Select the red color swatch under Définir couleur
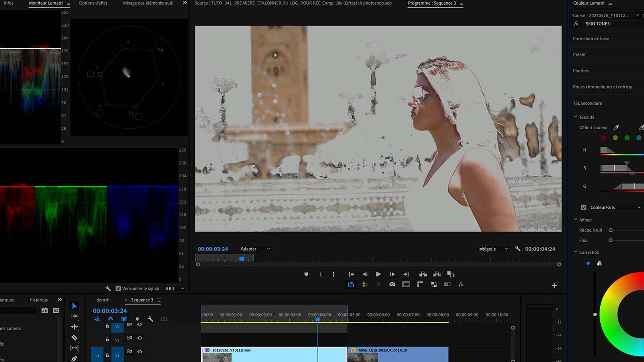The image size is (644, 362). pos(603,138)
